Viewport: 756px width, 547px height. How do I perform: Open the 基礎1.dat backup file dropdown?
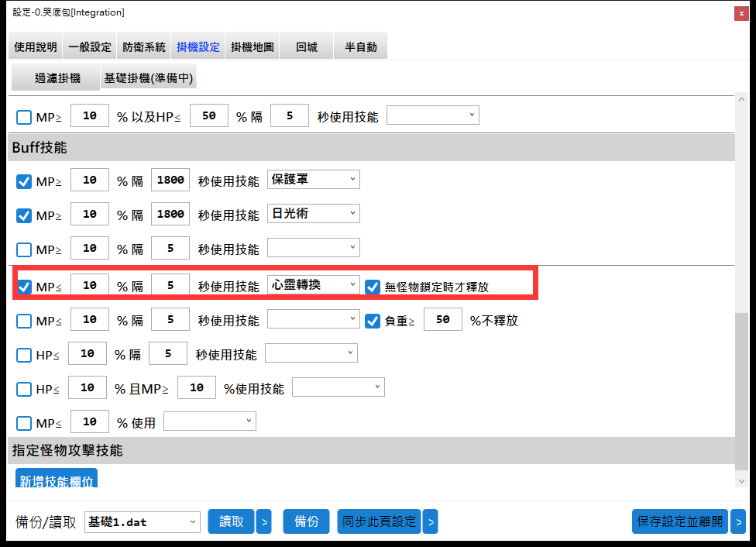pos(142,522)
